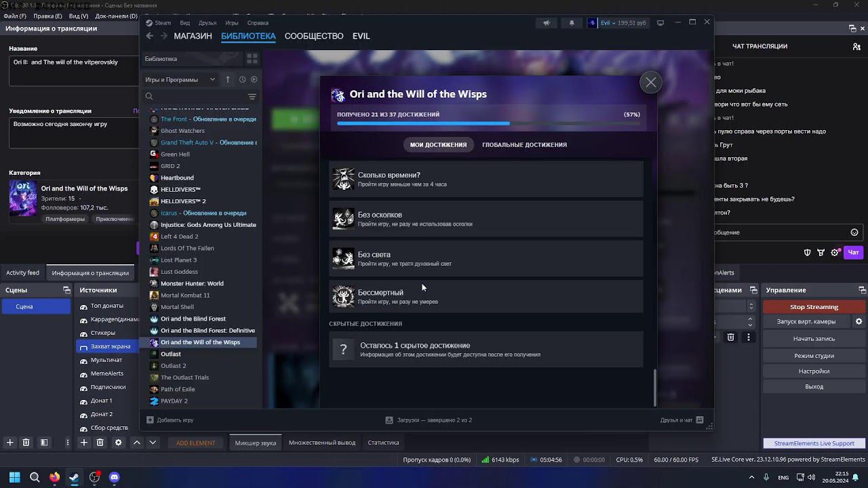Open Друзья и чат panel
Screen dimensions: 868x488
pos(682,420)
